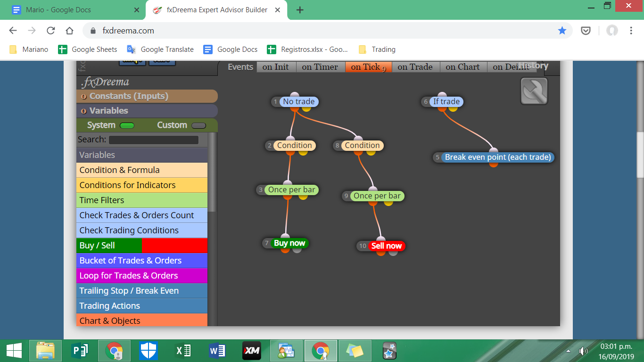Image resolution: width=644 pixels, height=362 pixels.
Task: Open the taskbar clock and date
Action: (x=617, y=351)
